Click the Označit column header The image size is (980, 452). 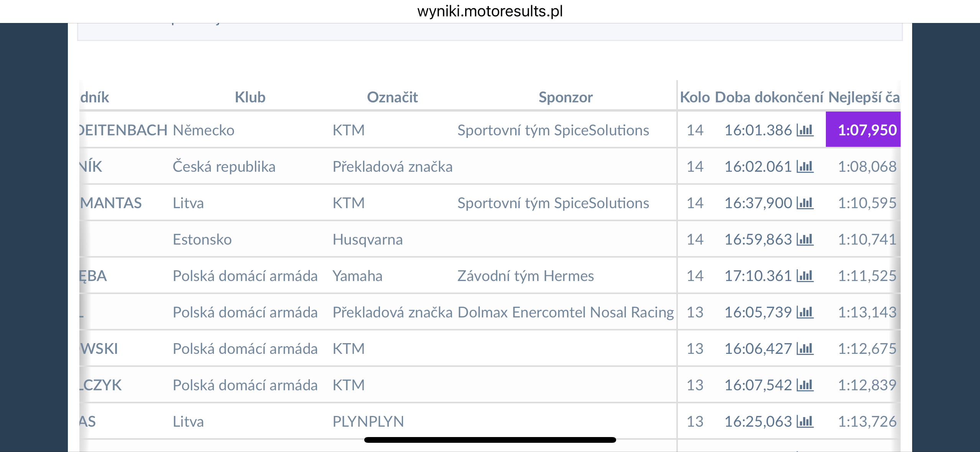(x=392, y=97)
